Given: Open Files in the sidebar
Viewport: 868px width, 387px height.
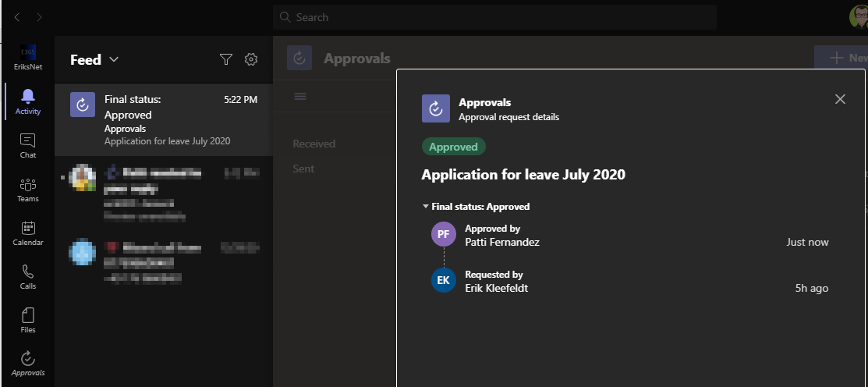Looking at the screenshot, I should pyautogui.click(x=28, y=321).
